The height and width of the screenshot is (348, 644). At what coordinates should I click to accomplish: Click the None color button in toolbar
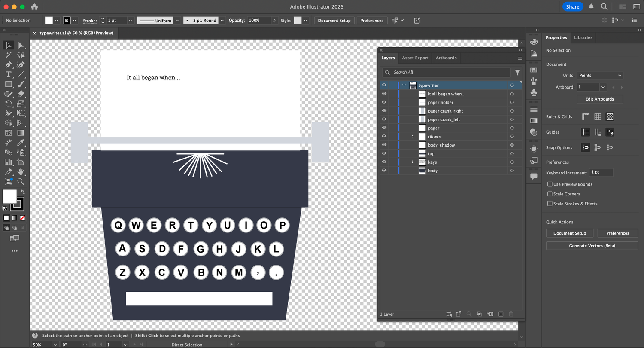pos(23,218)
